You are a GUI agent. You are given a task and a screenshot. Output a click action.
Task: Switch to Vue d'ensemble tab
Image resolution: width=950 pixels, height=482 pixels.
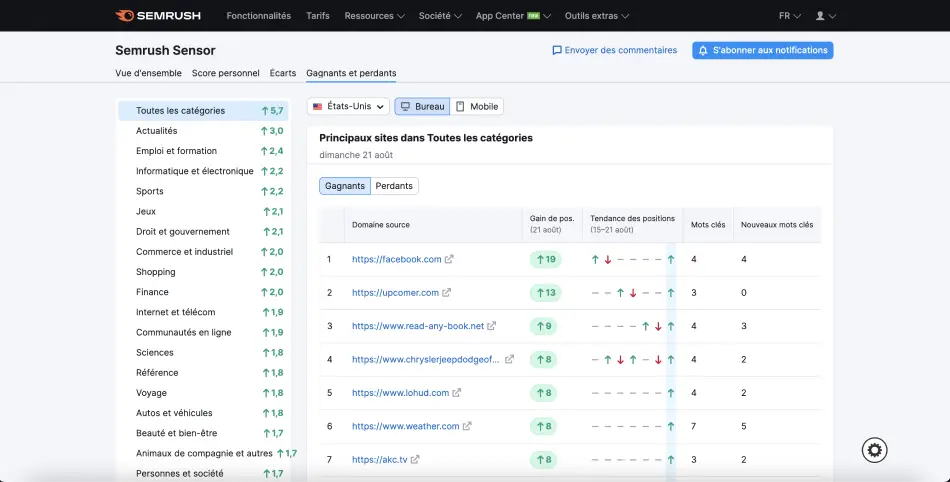tap(148, 73)
